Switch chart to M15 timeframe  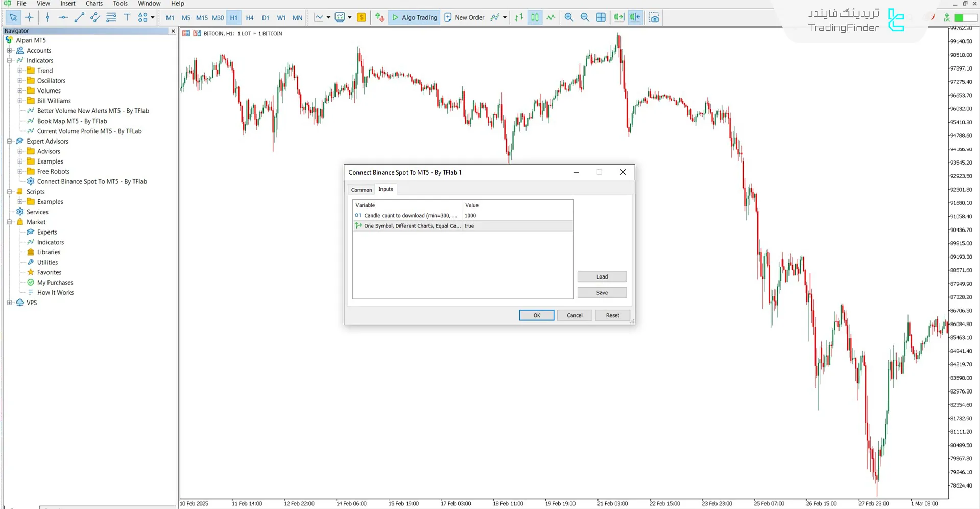[x=202, y=17]
